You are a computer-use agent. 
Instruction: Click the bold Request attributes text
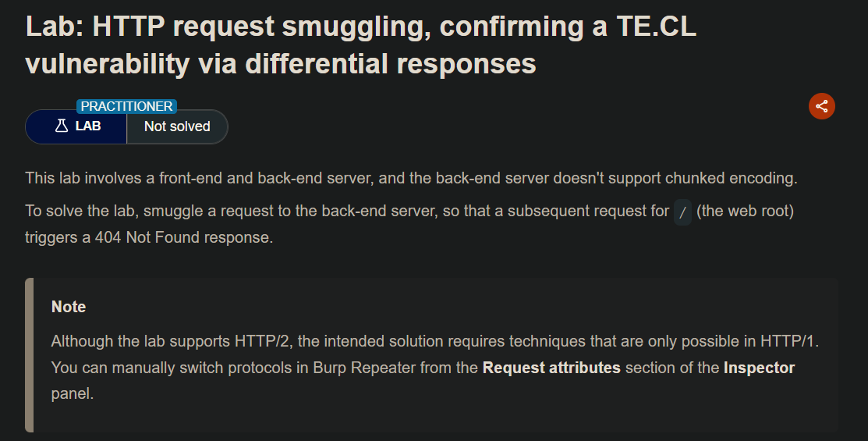tap(551, 368)
